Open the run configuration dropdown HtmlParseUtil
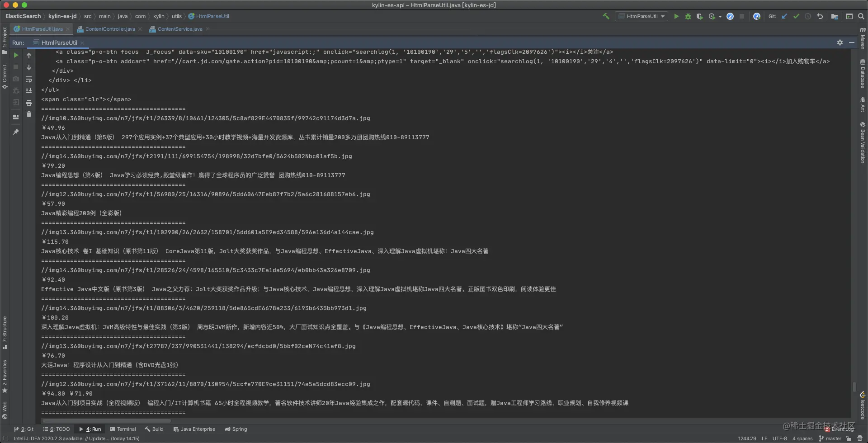 coord(642,16)
